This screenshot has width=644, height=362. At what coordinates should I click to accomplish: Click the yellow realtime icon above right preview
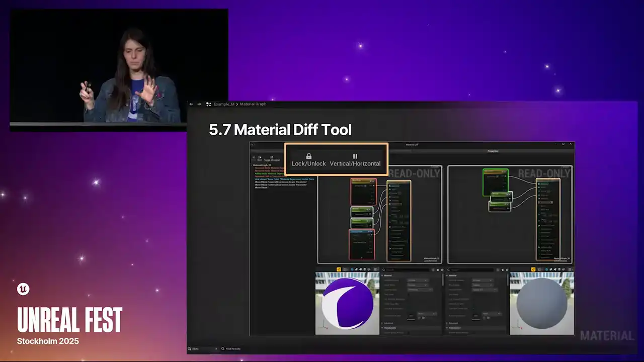(x=533, y=269)
